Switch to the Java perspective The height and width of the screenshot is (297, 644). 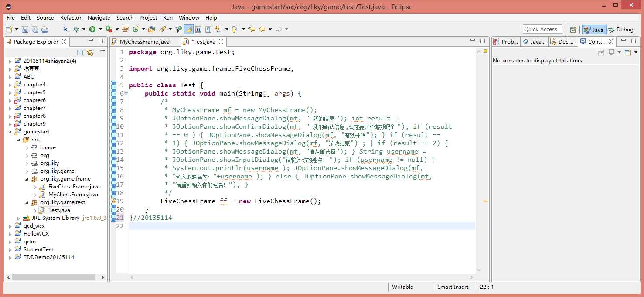point(593,29)
